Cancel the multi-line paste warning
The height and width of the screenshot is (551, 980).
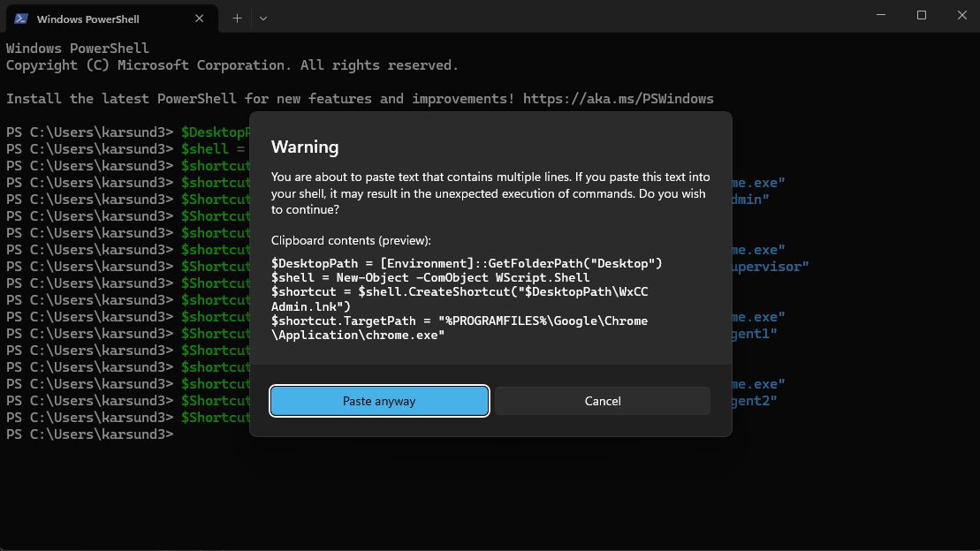[x=603, y=401]
